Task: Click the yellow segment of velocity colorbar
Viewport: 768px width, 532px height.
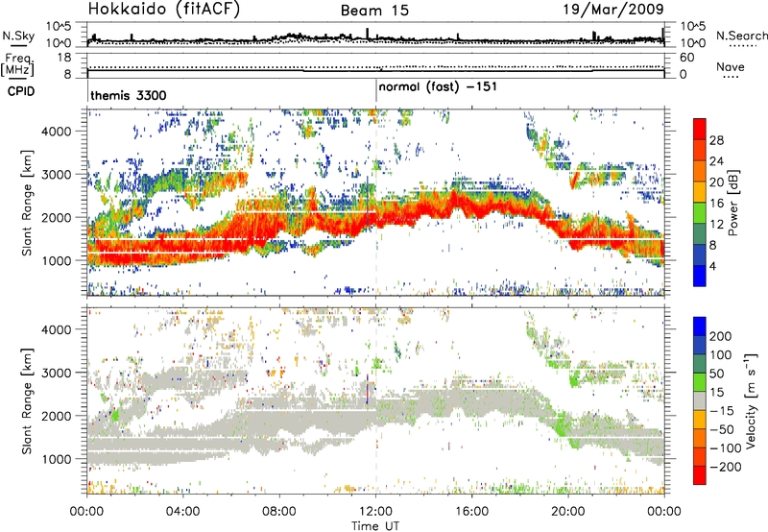Action: [x=700, y=420]
